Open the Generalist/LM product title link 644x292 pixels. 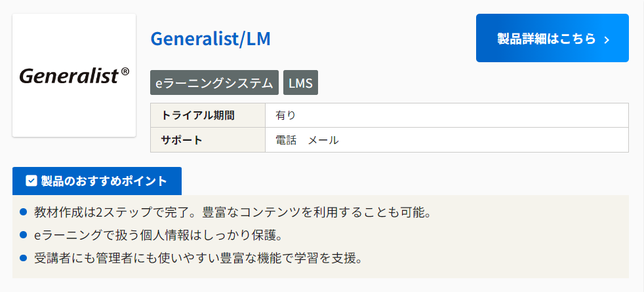click(x=210, y=39)
